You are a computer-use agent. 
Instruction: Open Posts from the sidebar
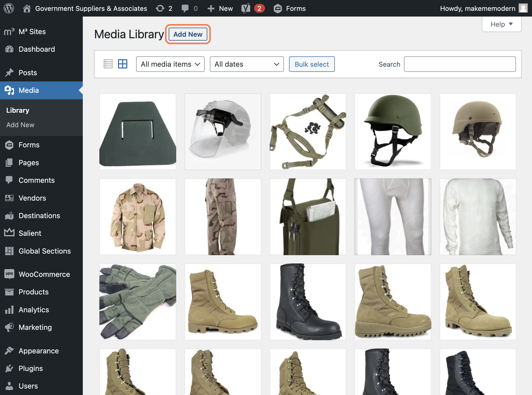41,73
